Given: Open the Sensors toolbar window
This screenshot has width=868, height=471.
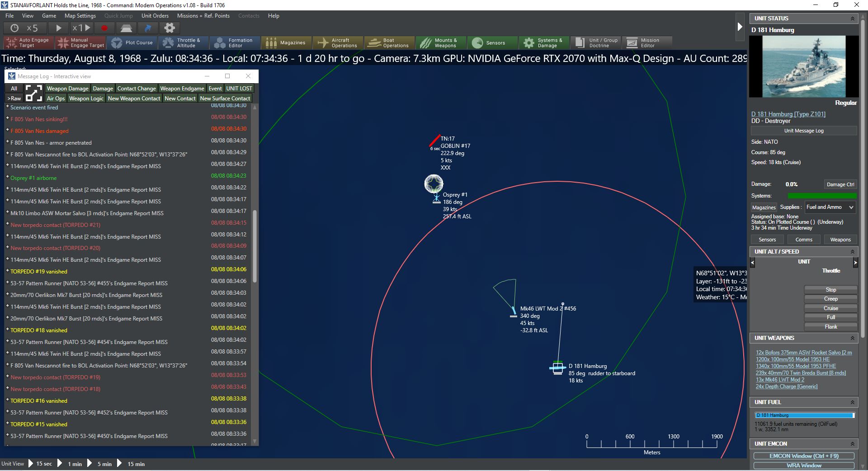Looking at the screenshot, I should [x=492, y=42].
